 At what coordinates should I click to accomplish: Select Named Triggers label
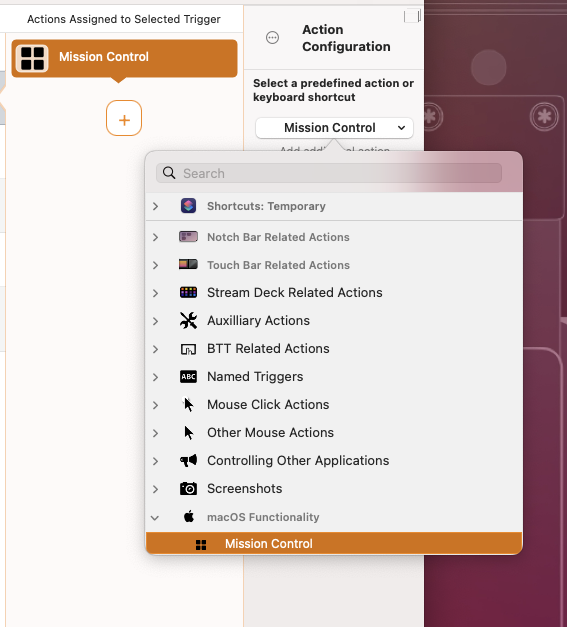point(255,377)
